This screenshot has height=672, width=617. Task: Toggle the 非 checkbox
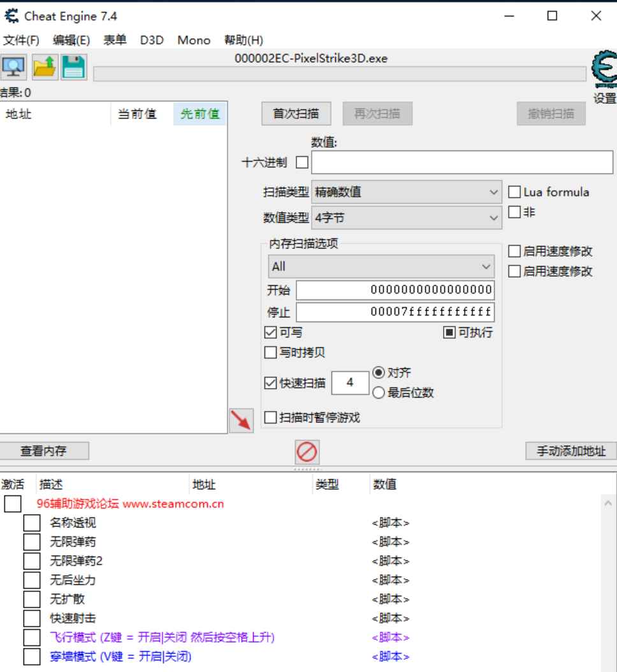[x=514, y=211]
